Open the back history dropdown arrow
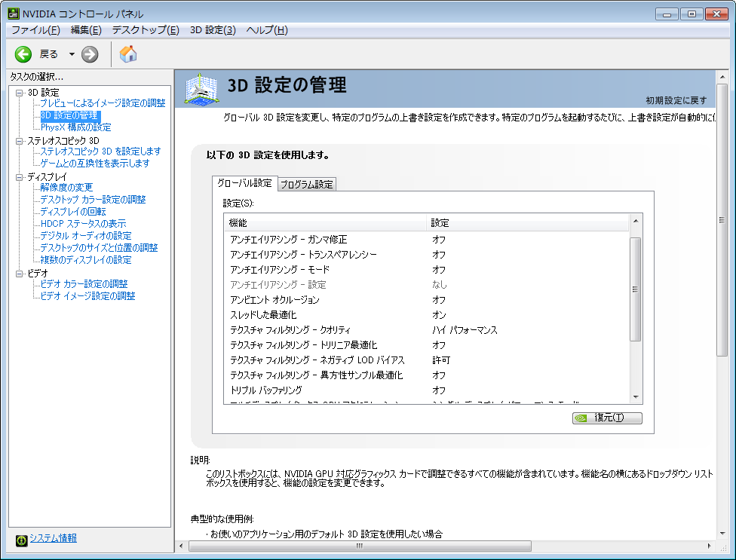 coord(72,54)
